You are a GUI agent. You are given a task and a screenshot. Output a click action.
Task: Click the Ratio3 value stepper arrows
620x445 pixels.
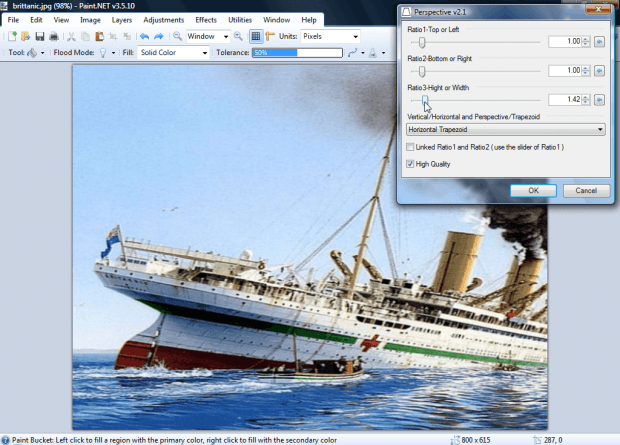pos(586,99)
